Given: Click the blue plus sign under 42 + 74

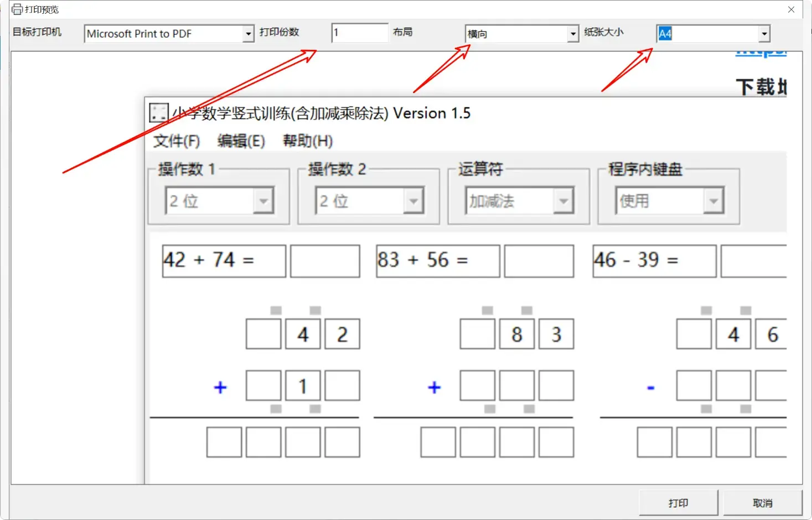Looking at the screenshot, I should tap(220, 388).
